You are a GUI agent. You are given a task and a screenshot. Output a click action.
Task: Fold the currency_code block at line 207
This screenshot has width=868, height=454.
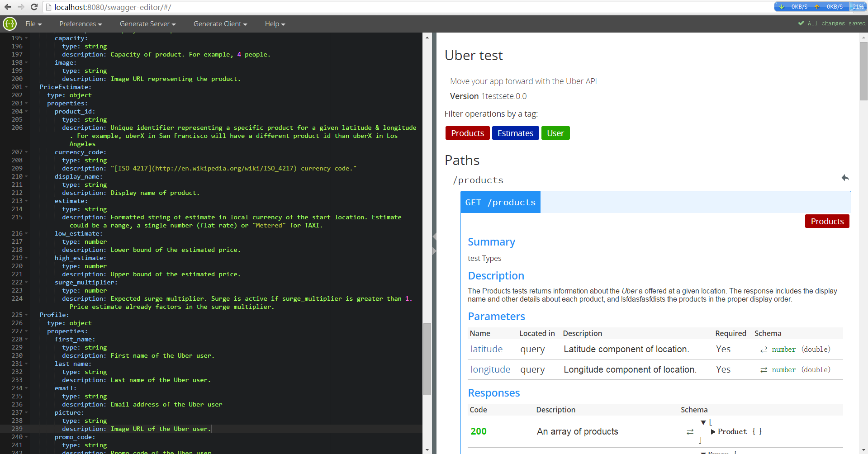26,152
